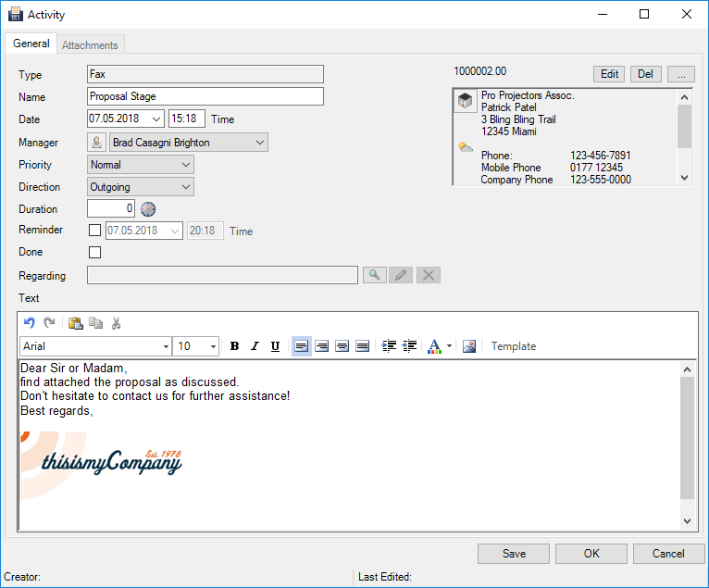Toggle bold formatting
This screenshot has height=588, width=709.
click(x=234, y=346)
